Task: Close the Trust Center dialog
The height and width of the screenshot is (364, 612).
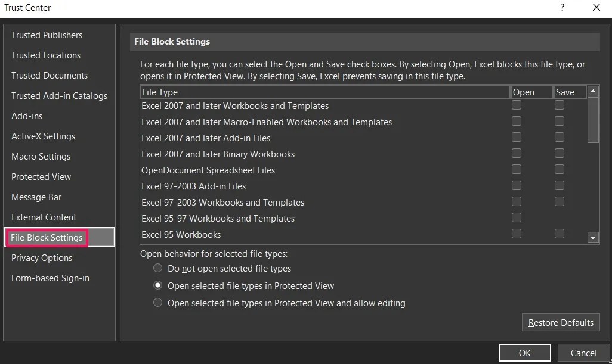Action: 596,8
